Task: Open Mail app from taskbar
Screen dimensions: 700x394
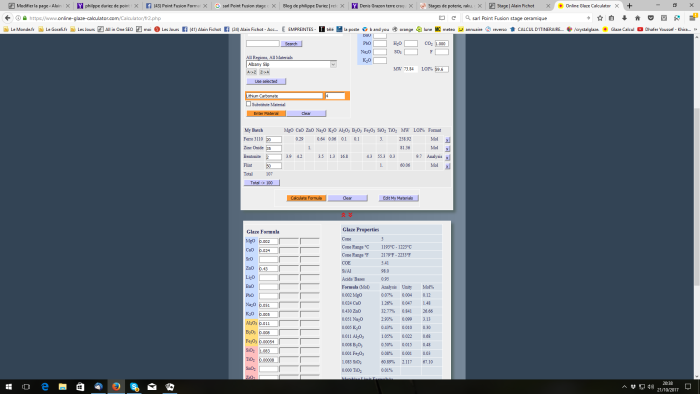Action: (x=152, y=387)
